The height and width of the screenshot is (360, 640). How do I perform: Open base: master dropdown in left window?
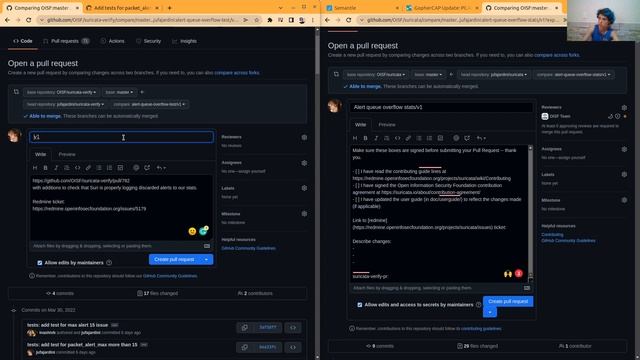click(x=119, y=92)
